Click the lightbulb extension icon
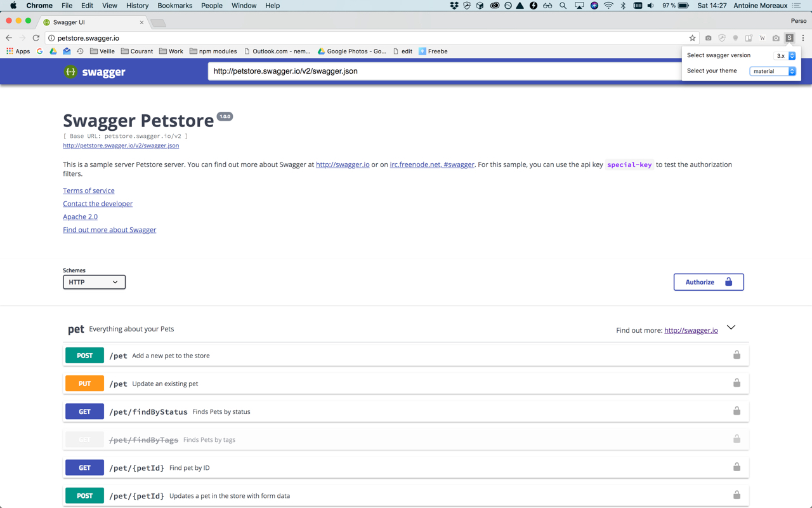812x508 pixels. click(x=735, y=38)
